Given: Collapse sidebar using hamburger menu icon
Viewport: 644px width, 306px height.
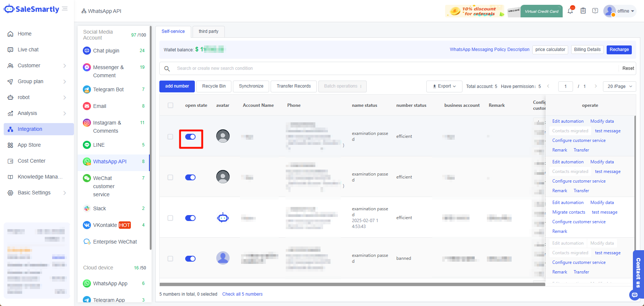Looking at the screenshot, I should [65, 8].
